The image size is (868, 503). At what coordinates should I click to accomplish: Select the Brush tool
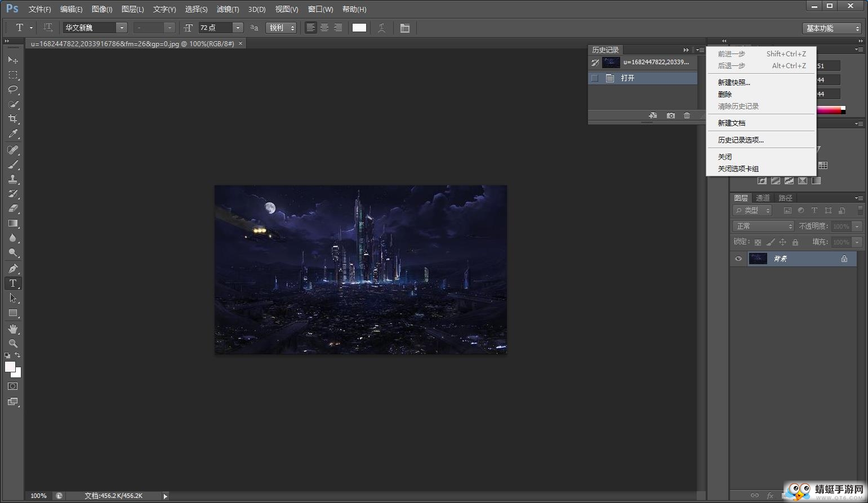13,164
